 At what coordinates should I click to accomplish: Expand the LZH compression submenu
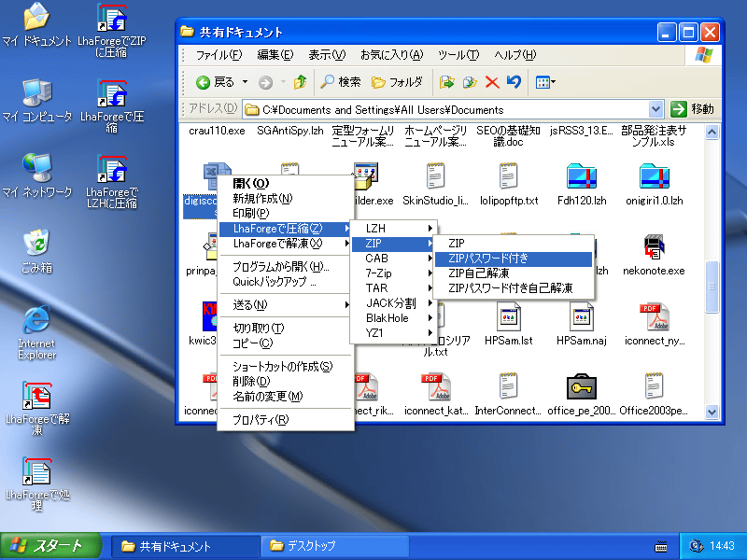(393, 228)
